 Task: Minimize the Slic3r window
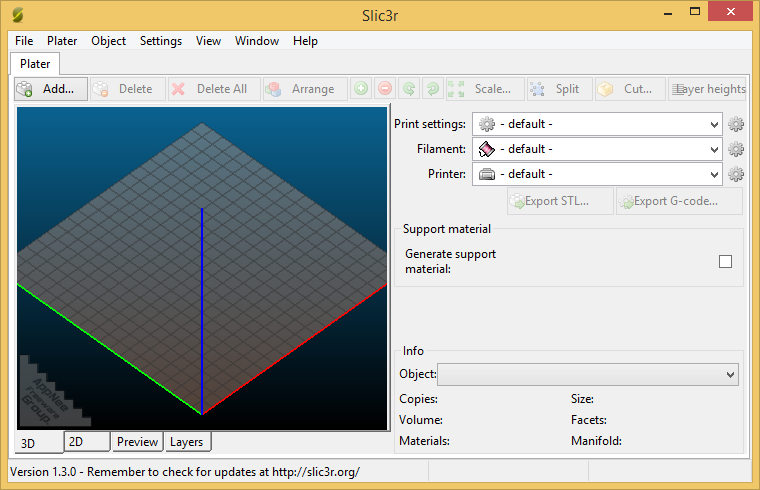(x=668, y=12)
